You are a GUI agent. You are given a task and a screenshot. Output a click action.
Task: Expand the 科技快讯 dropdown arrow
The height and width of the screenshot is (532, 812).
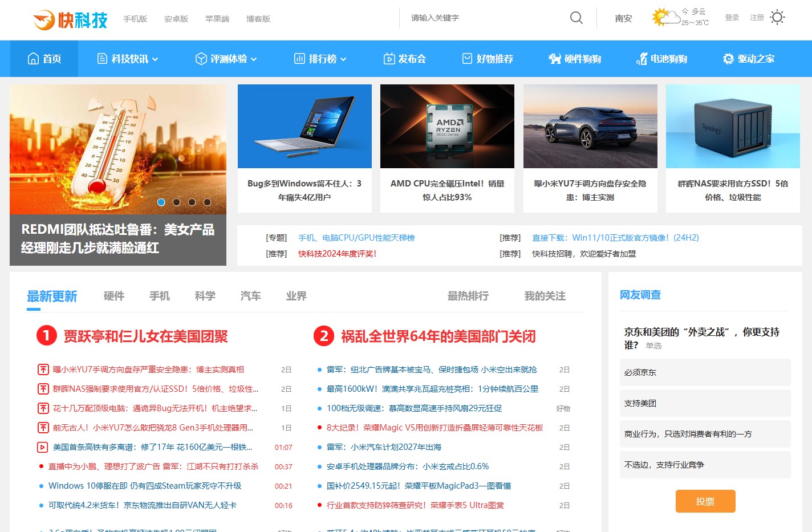coord(155,59)
